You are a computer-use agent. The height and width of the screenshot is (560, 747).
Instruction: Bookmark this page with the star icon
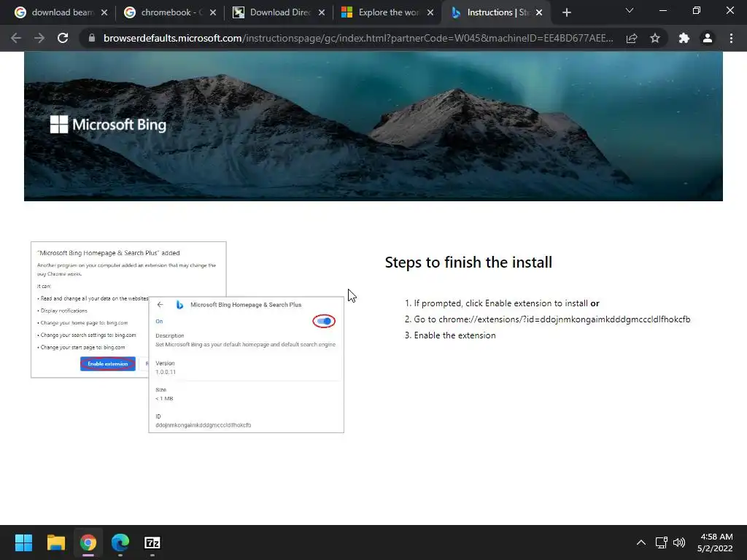(x=655, y=38)
